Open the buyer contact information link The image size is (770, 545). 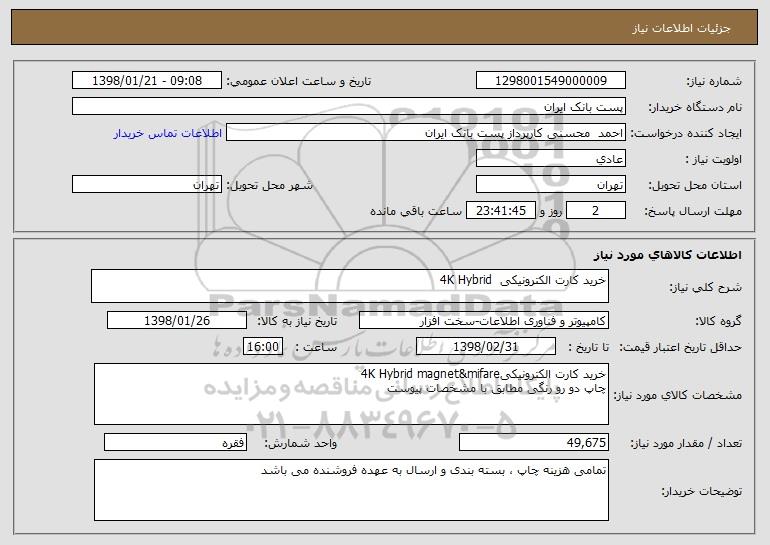167,133
